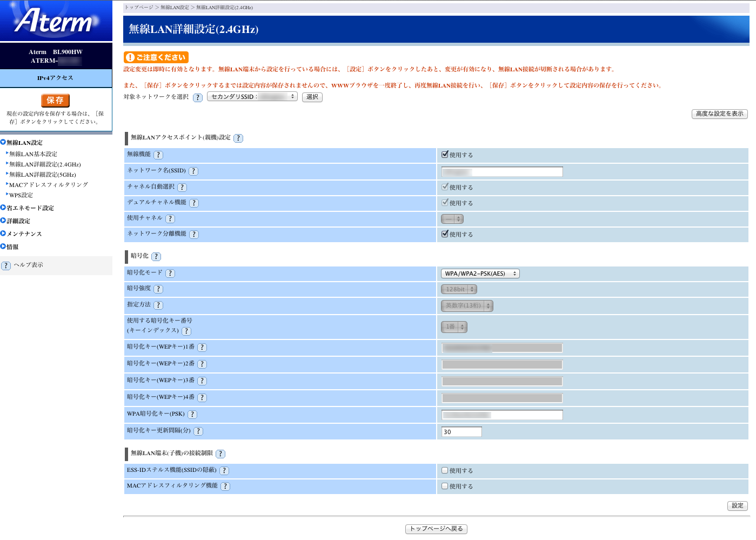
Task: Click help icon for 暗号化キー更新間隔
Action: click(x=198, y=431)
